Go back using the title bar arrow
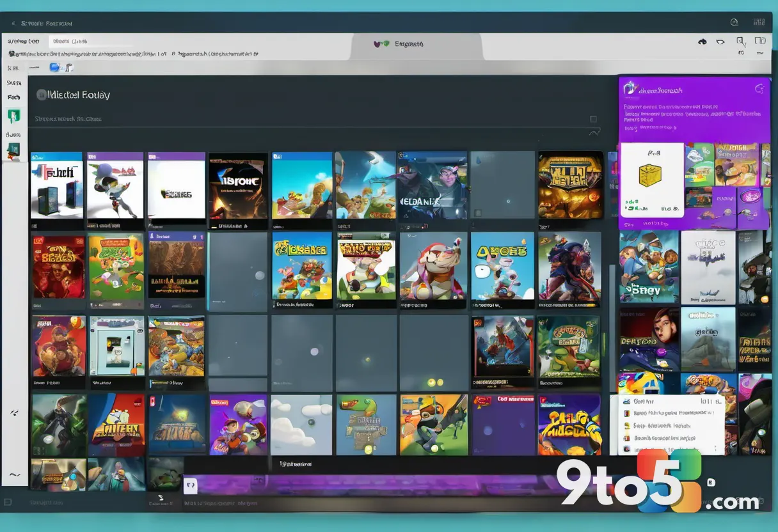 tap(13, 23)
